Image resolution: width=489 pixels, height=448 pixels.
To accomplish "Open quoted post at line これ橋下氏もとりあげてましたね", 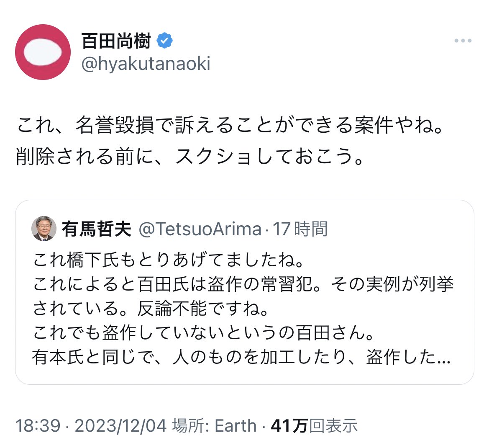I will [x=168, y=260].
